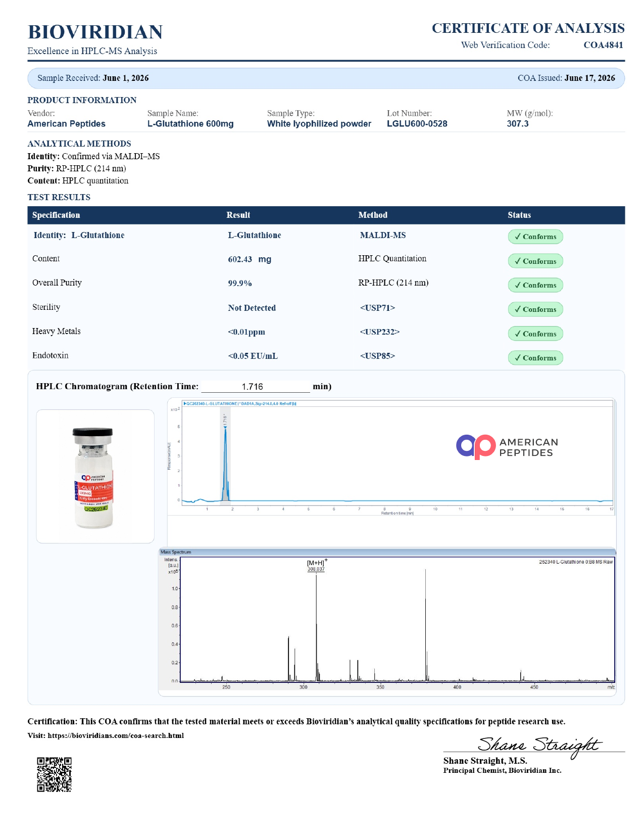Click the MALDI-MS method cell
The width and height of the screenshot is (644, 834).
point(383,235)
